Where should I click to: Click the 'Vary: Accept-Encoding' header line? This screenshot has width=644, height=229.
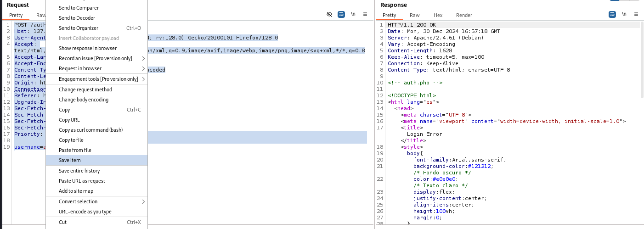(x=421, y=44)
